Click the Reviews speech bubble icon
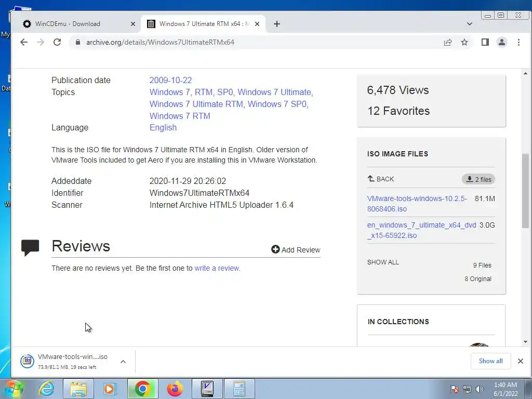 30,247
